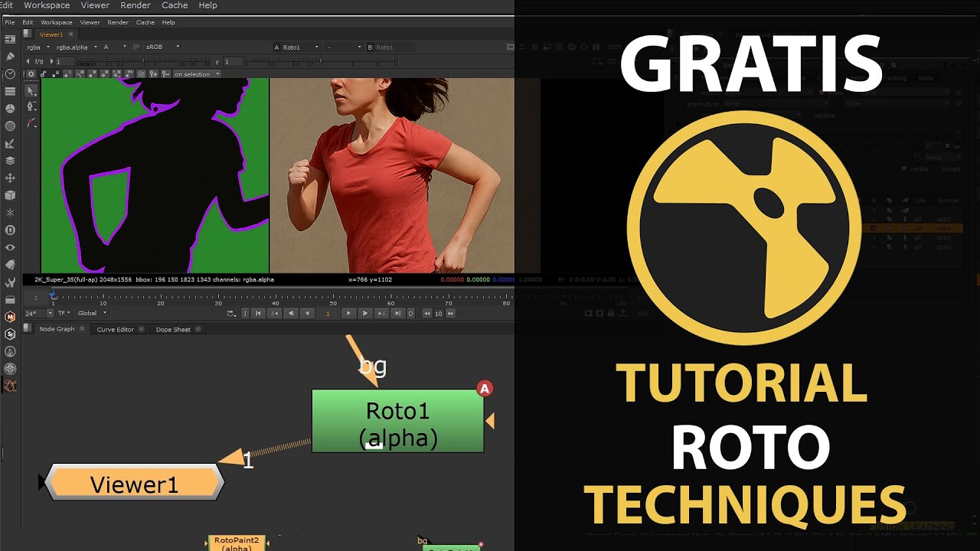The image size is (980, 551).
Task: Open the 3D nodes cube icon
Action: click(x=10, y=196)
